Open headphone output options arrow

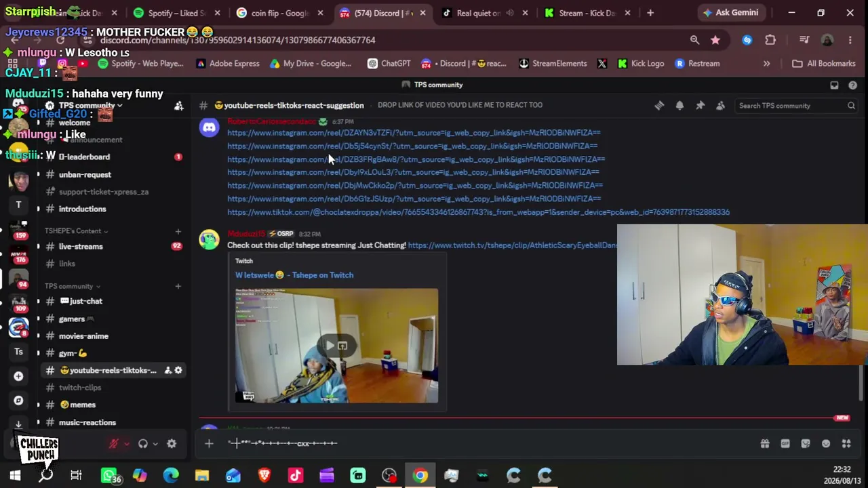click(155, 444)
